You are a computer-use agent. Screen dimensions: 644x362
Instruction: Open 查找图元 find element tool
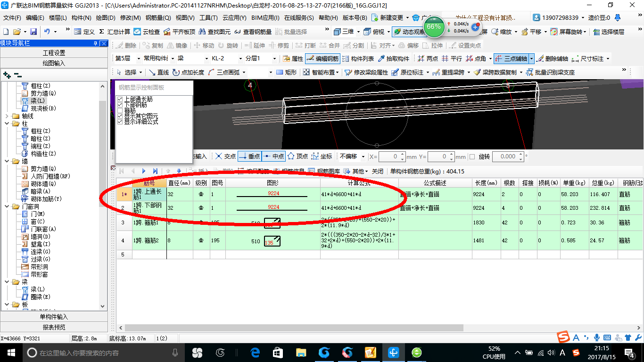tap(215, 32)
